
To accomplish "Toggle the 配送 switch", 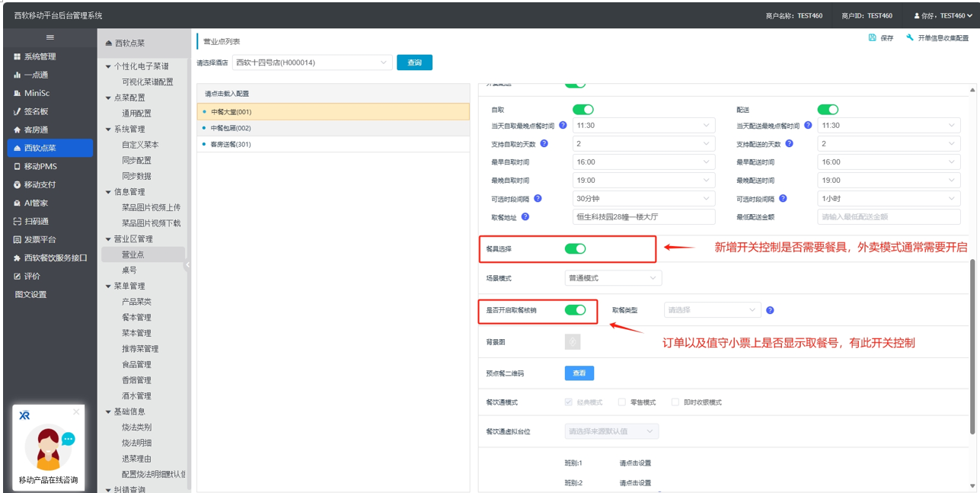I will [x=828, y=110].
